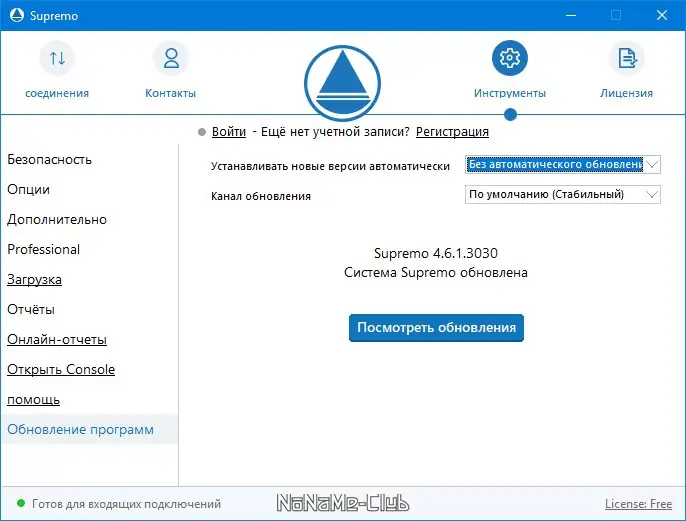The image size is (686, 521).
Task: Click the Supremo 4.6.1.3030 version text
Action: [x=436, y=253]
